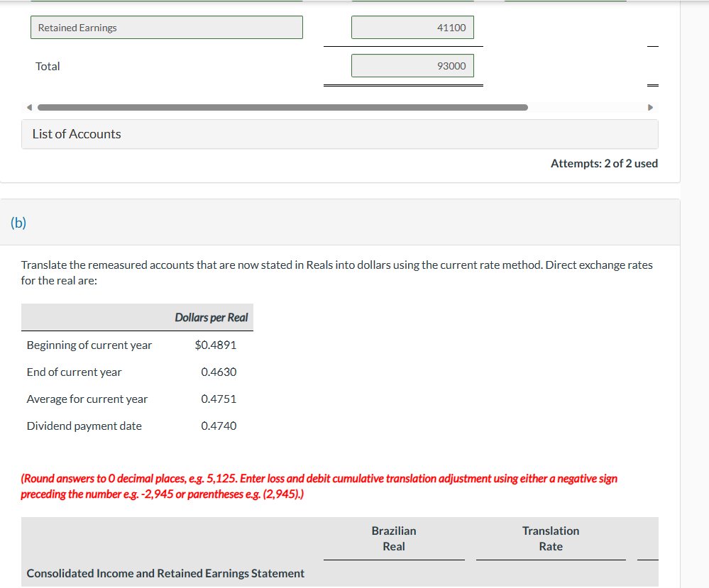Click the scrollbar left arrow
Image resolution: width=709 pixels, height=588 pixels.
coord(29,106)
